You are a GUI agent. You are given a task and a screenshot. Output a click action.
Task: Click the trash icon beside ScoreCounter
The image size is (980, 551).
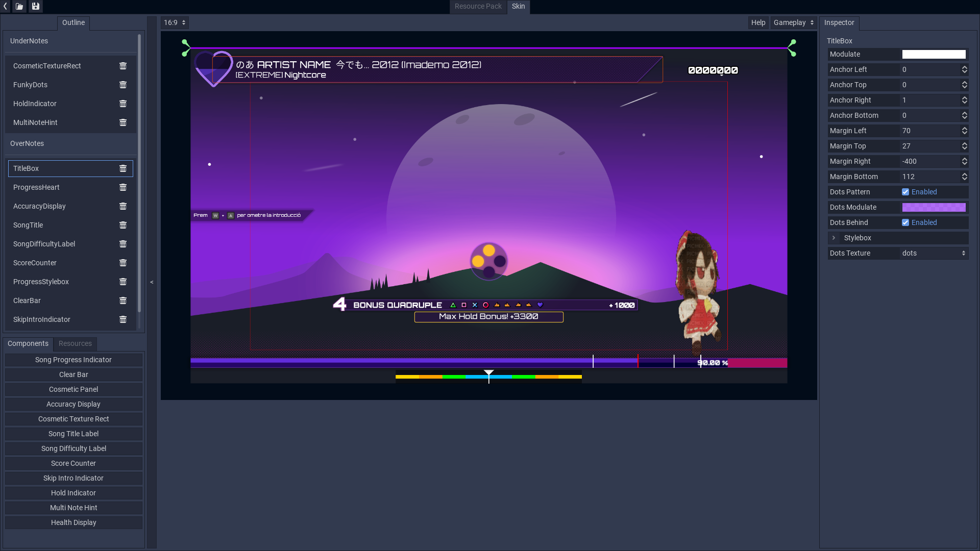123,263
